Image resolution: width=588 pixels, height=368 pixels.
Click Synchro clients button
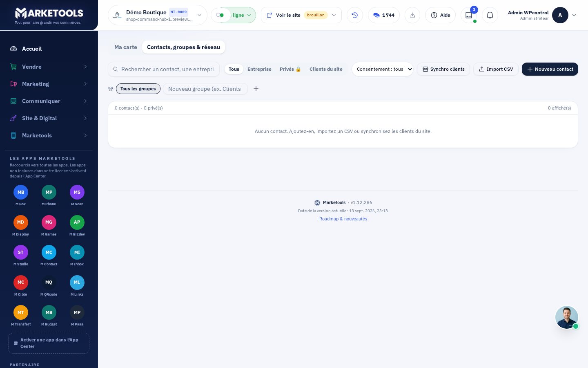(x=443, y=69)
